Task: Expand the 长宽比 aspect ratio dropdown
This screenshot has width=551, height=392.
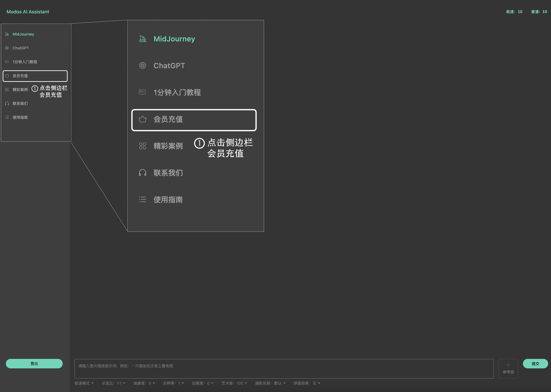Action: pyautogui.click(x=114, y=383)
